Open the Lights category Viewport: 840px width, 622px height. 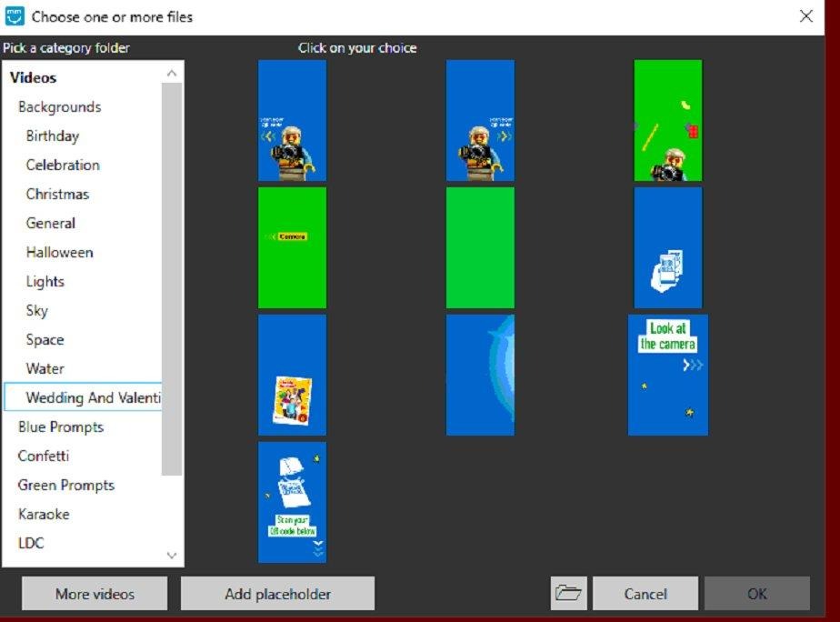45,281
